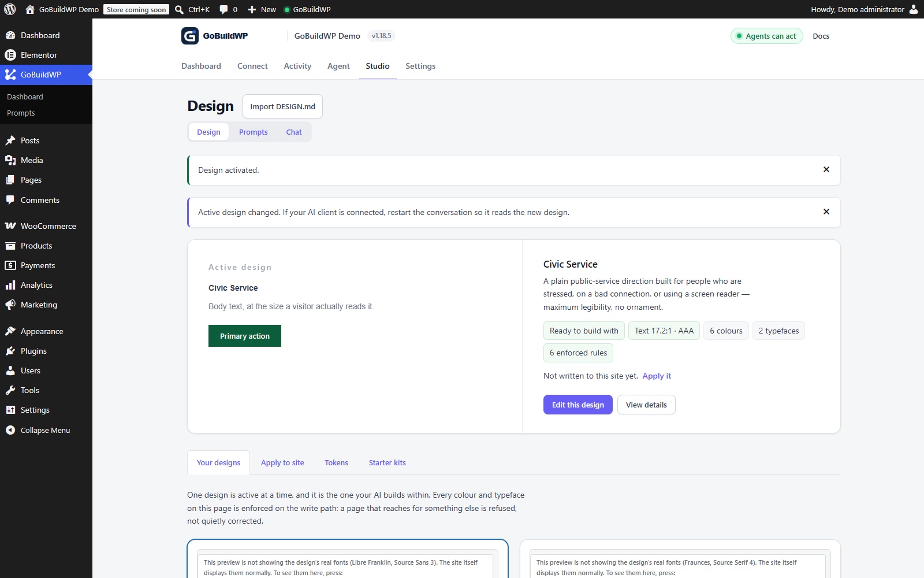
Task: Click the 'Apply it' link
Action: [657, 376]
